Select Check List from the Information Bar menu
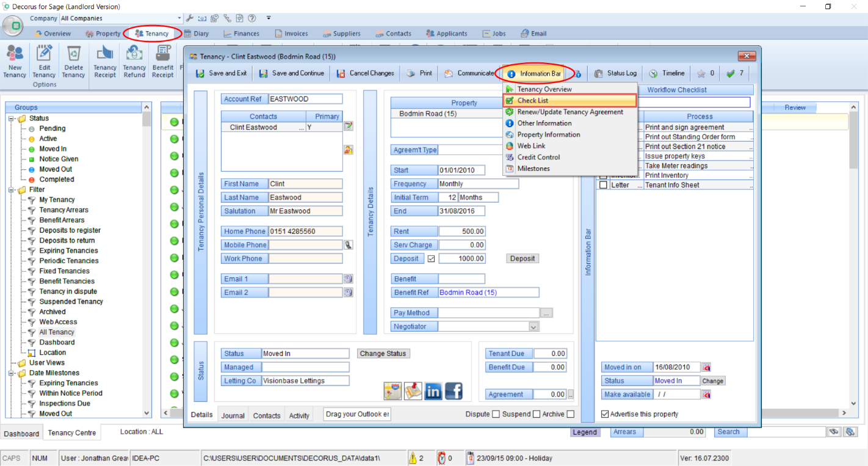 coord(570,101)
